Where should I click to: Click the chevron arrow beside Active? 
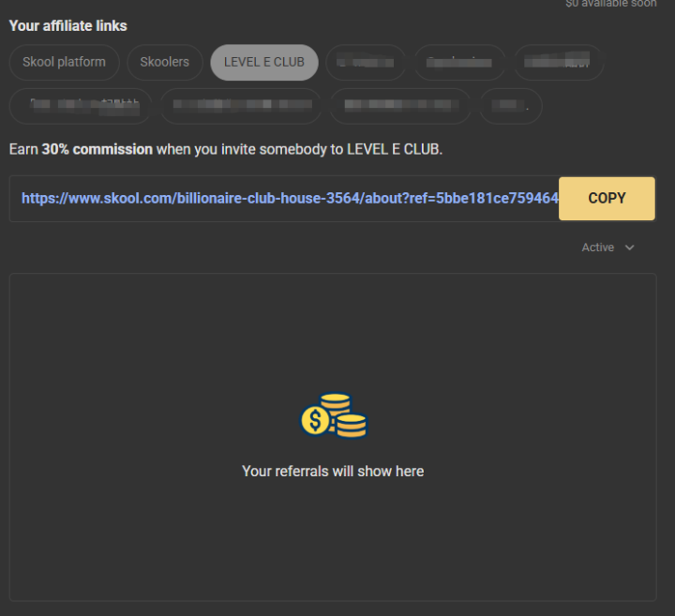tap(629, 248)
